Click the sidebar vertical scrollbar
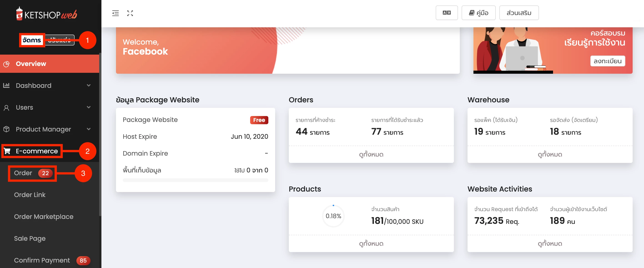644x268 pixels. [x=100, y=134]
